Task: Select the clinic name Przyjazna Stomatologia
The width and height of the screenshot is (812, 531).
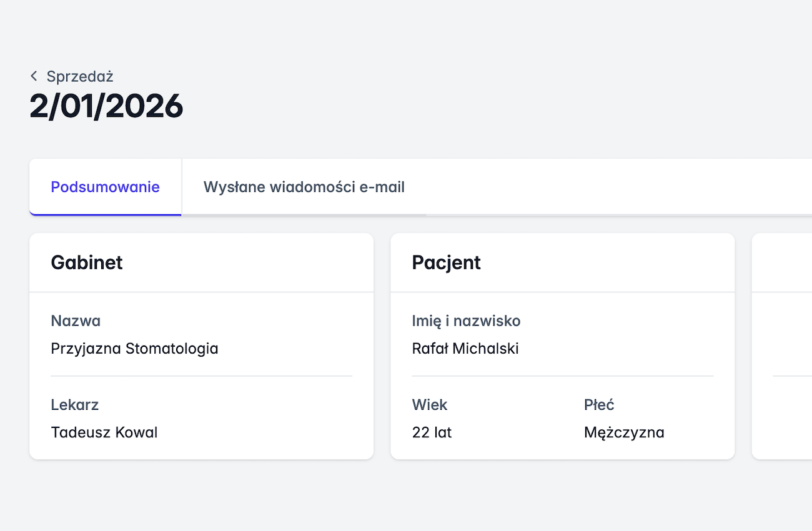Action: coord(134,349)
